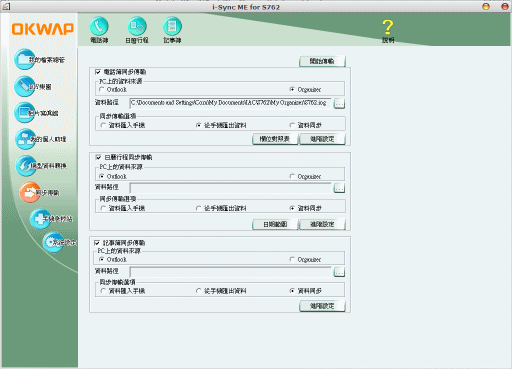Toggle the Calendar schedule sync transfer checkbox
This screenshot has width=512, height=369.
[x=98, y=157]
